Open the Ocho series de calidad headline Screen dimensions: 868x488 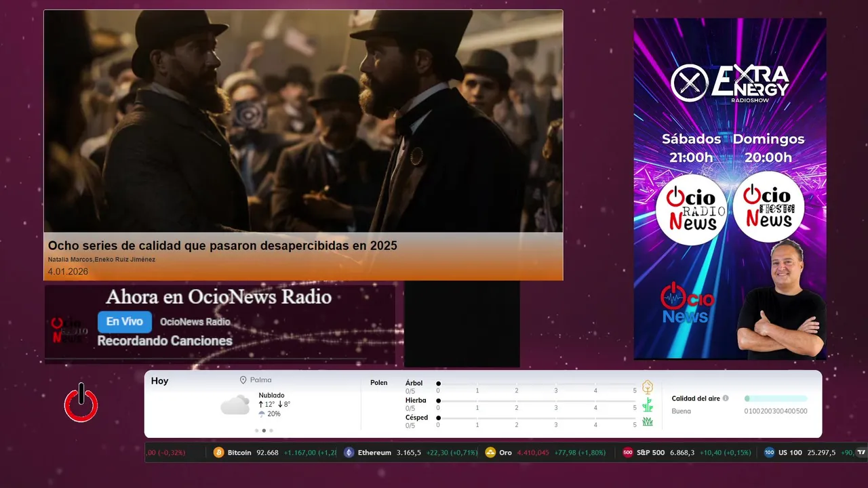pos(222,245)
